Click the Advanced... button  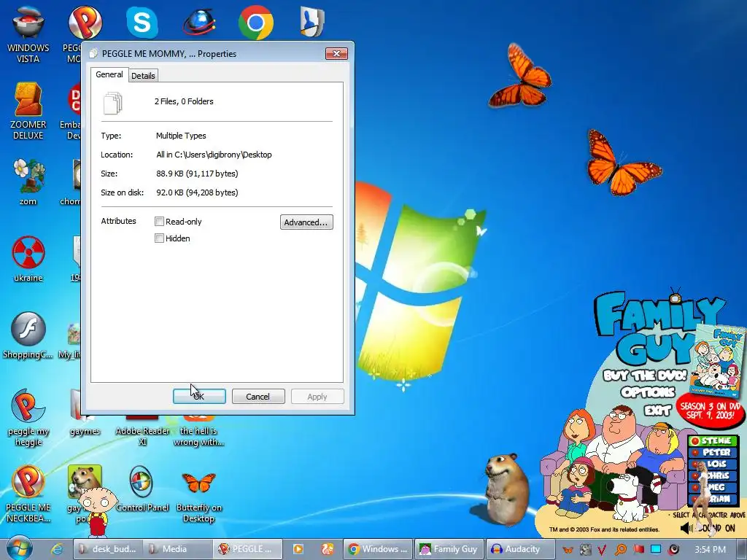306,222
